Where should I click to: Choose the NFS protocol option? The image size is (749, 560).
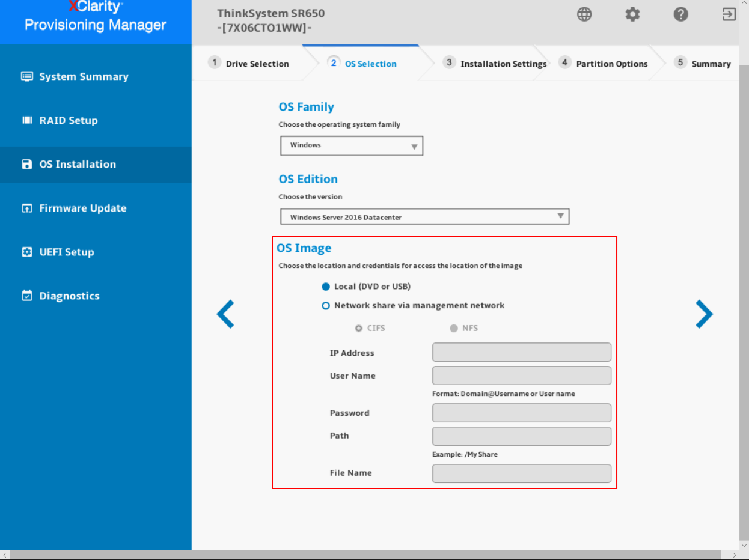click(454, 328)
